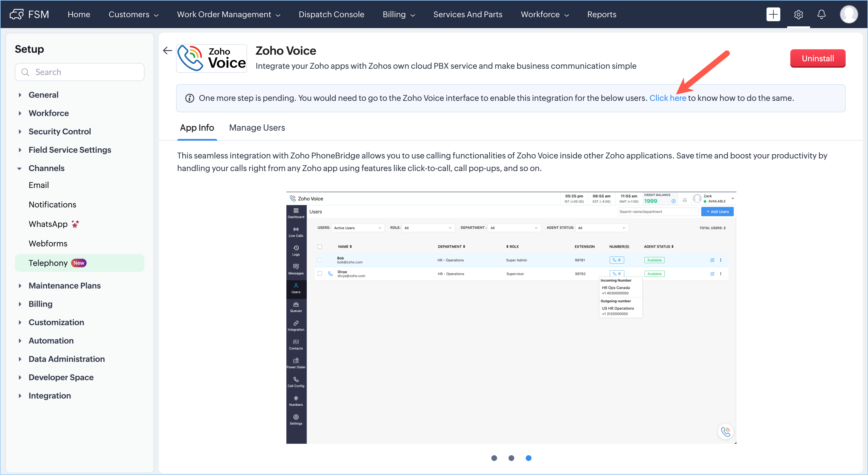868x475 pixels.
Task: Open the user profile avatar
Action: click(849, 15)
